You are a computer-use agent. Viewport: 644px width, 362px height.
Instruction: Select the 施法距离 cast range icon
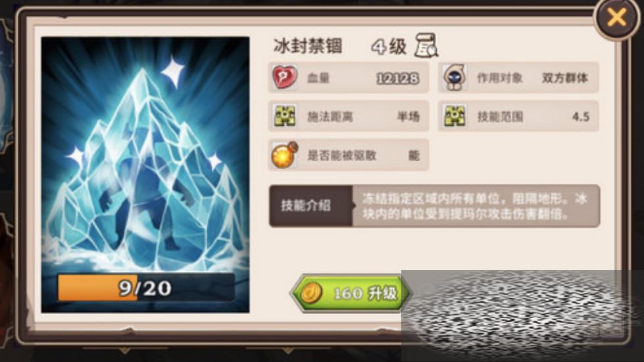tap(284, 116)
